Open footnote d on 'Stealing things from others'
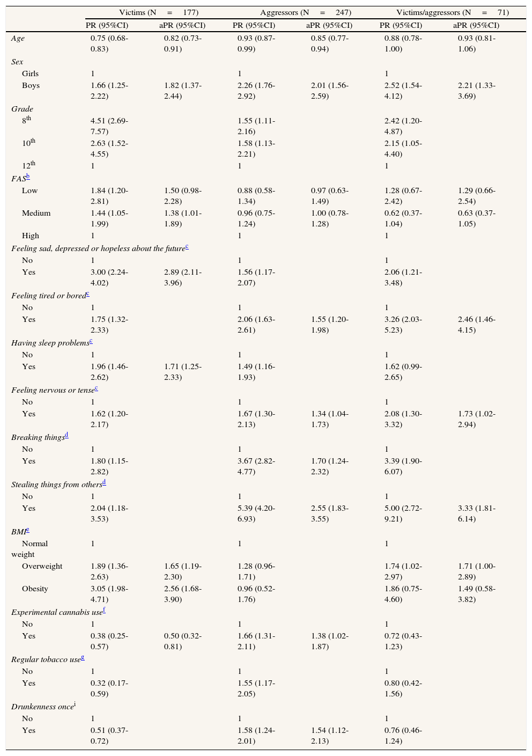 click(104, 482)
